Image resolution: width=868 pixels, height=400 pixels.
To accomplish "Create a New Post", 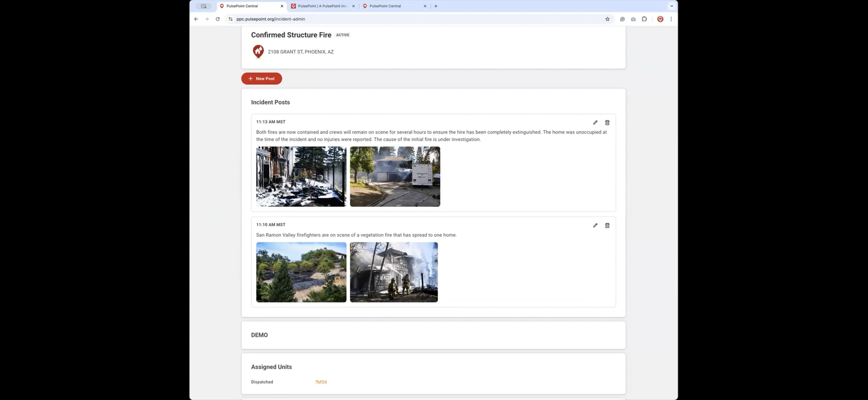I will pos(261,79).
